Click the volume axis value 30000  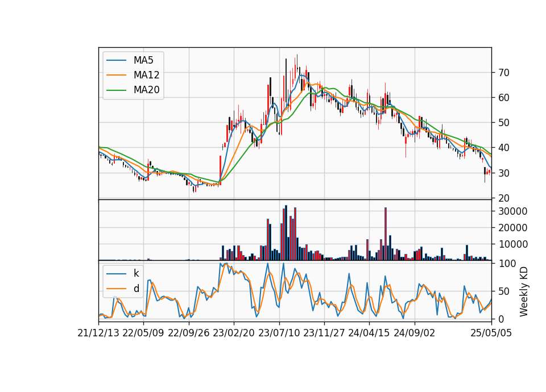[513, 211]
